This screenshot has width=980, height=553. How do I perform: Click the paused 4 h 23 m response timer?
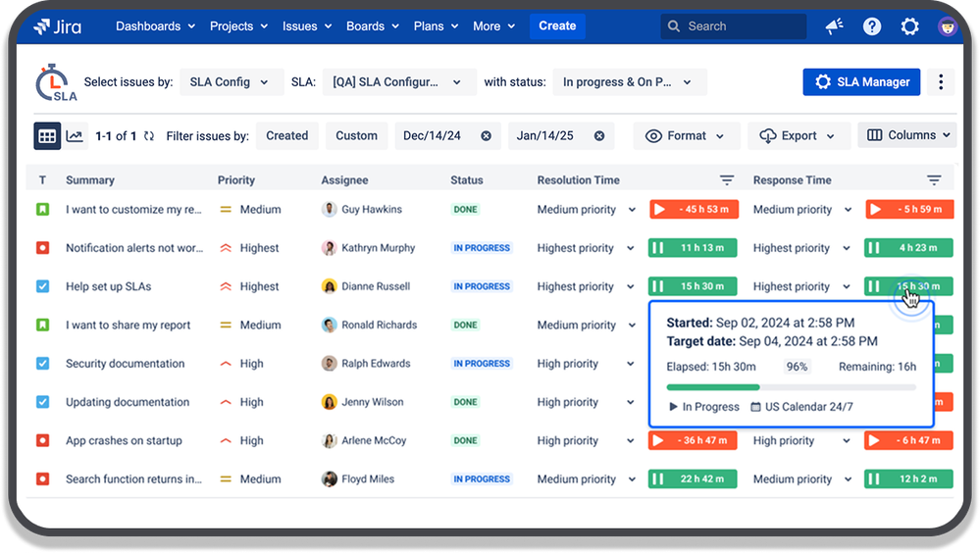908,248
